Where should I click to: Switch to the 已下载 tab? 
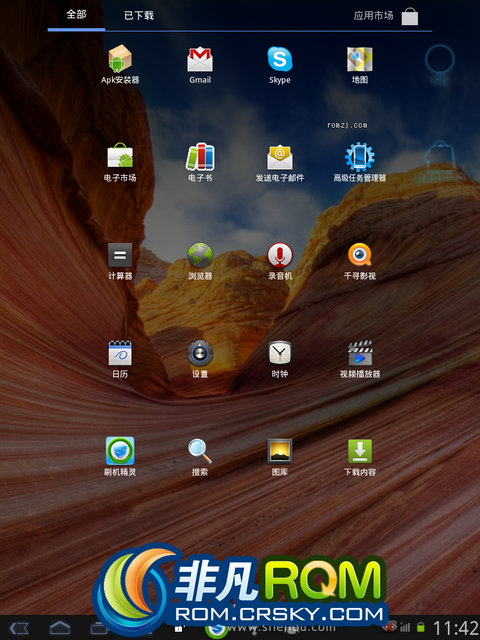[x=139, y=16]
